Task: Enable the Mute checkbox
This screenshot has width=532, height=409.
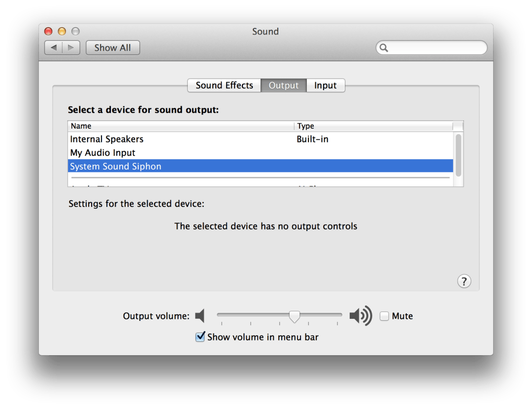Action: tap(384, 316)
